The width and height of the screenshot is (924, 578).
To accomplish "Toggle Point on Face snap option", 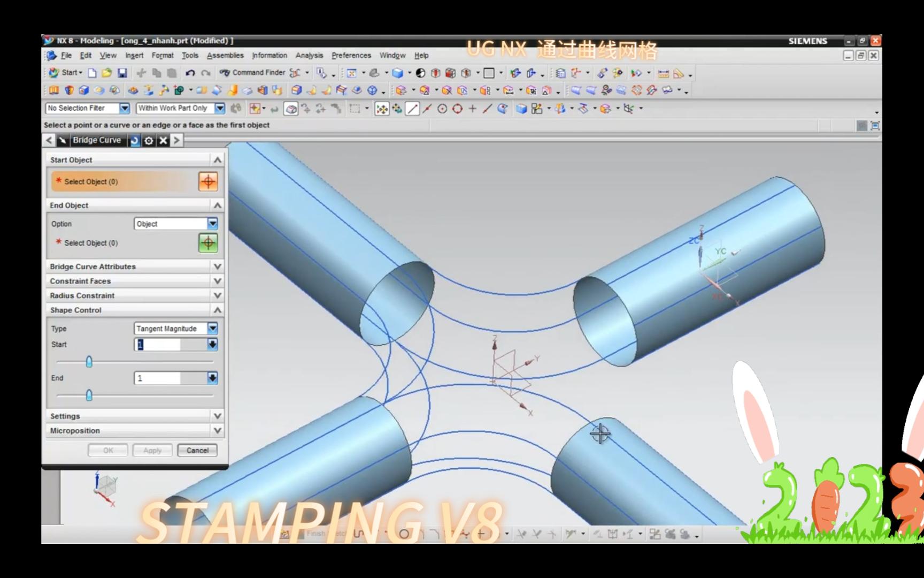I will point(503,109).
